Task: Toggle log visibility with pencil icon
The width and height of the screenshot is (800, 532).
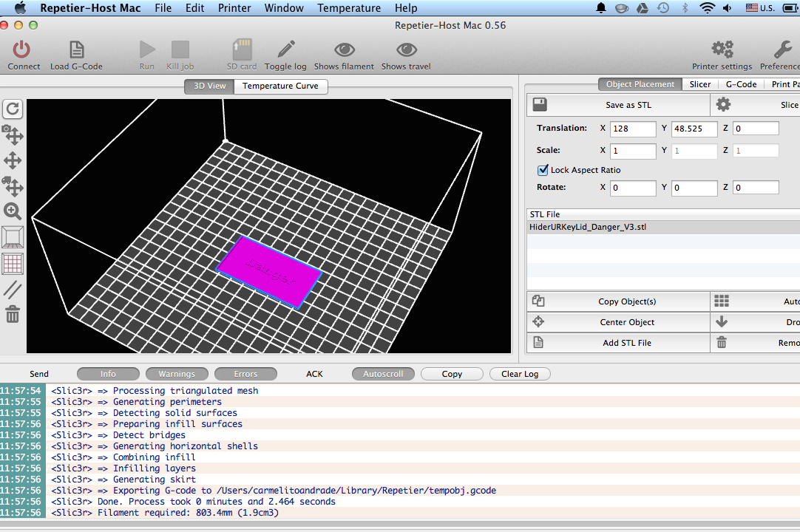Action: coord(285,49)
